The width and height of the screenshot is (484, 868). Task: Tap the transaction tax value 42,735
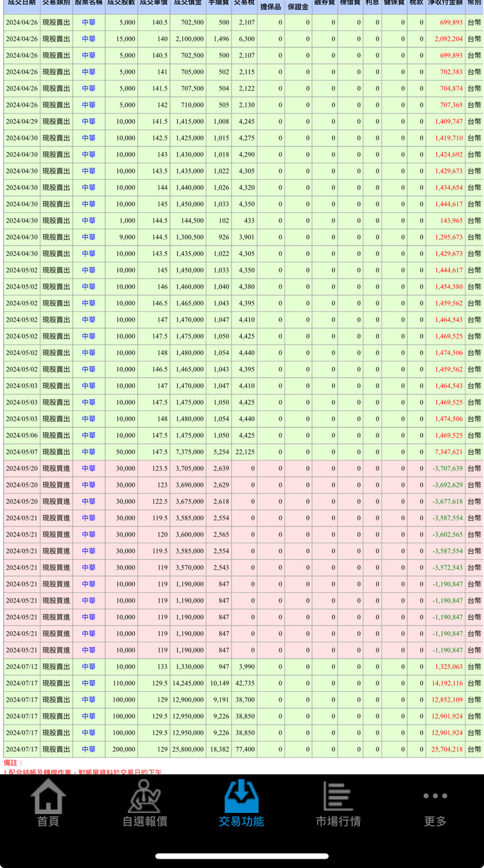pos(245,683)
